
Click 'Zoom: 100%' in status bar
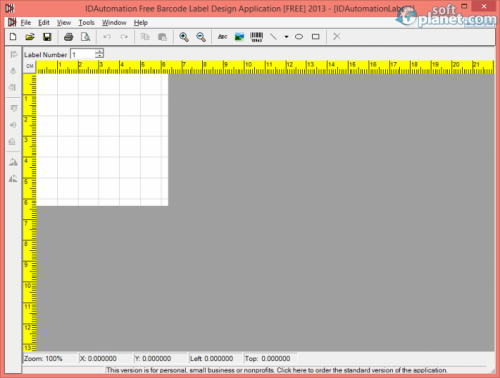pyautogui.click(x=43, y=359)
